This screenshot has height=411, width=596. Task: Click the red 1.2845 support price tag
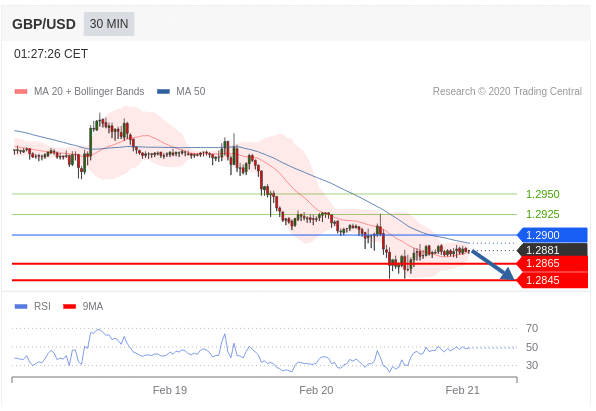(x=553, y=281)
